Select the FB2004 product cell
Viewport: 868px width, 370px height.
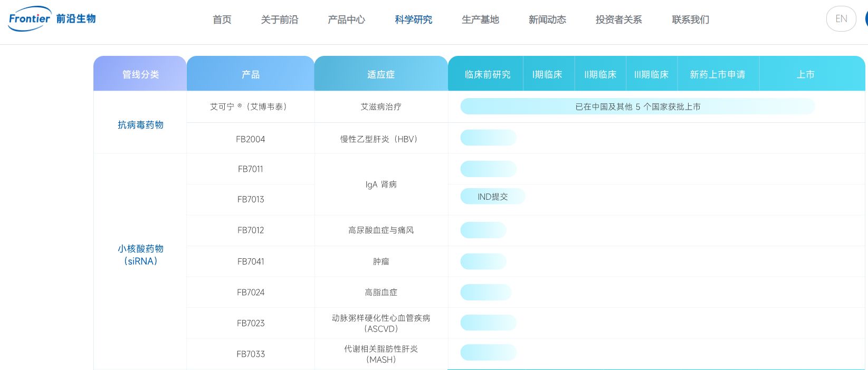coord(251,139)
